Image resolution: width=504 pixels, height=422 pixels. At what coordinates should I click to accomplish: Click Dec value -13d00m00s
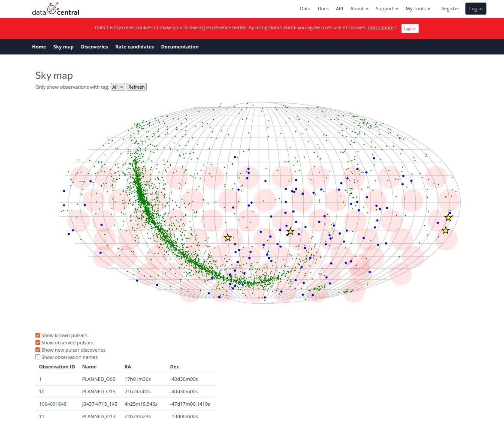coord(184,416)
